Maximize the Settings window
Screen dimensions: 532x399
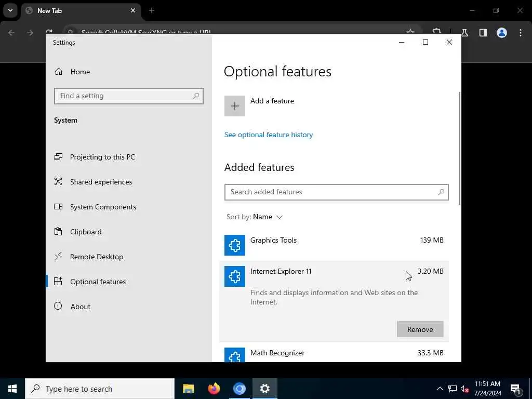tap(425, 43)
